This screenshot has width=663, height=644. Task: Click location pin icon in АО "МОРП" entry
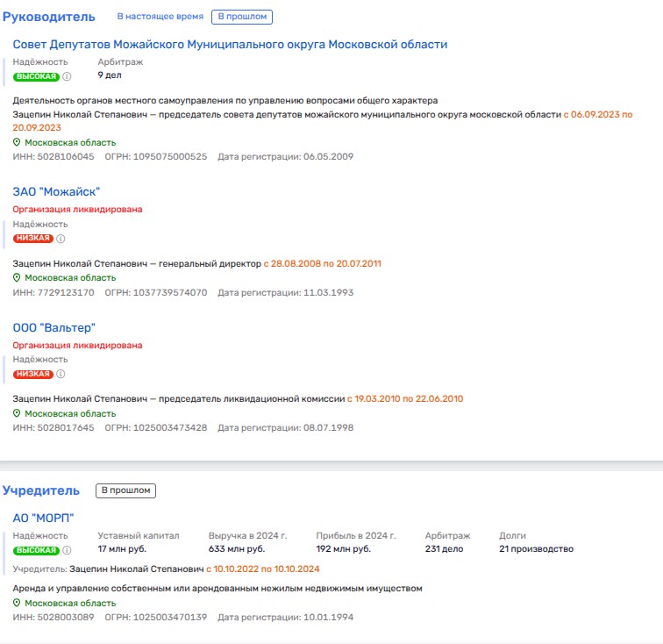tap(17, 603)
